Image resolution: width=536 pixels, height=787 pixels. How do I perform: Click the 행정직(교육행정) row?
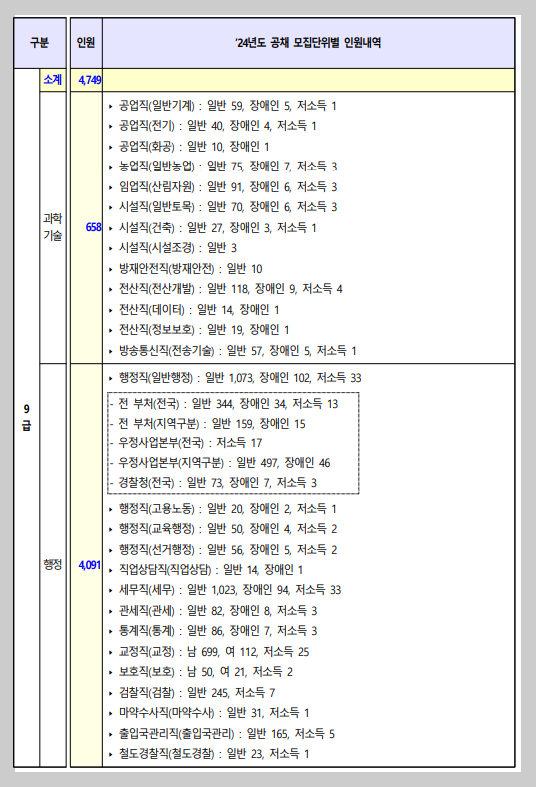pos(222,529)
